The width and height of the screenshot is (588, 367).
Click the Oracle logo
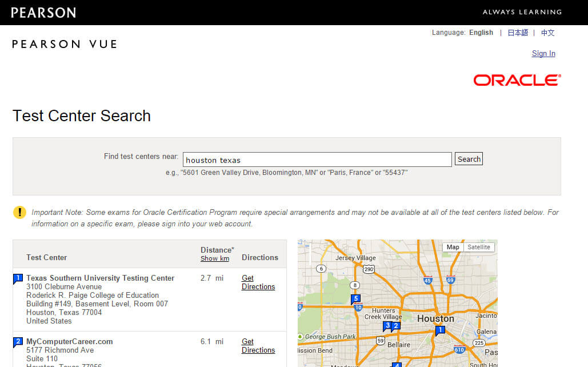click(x=517, y=80)
